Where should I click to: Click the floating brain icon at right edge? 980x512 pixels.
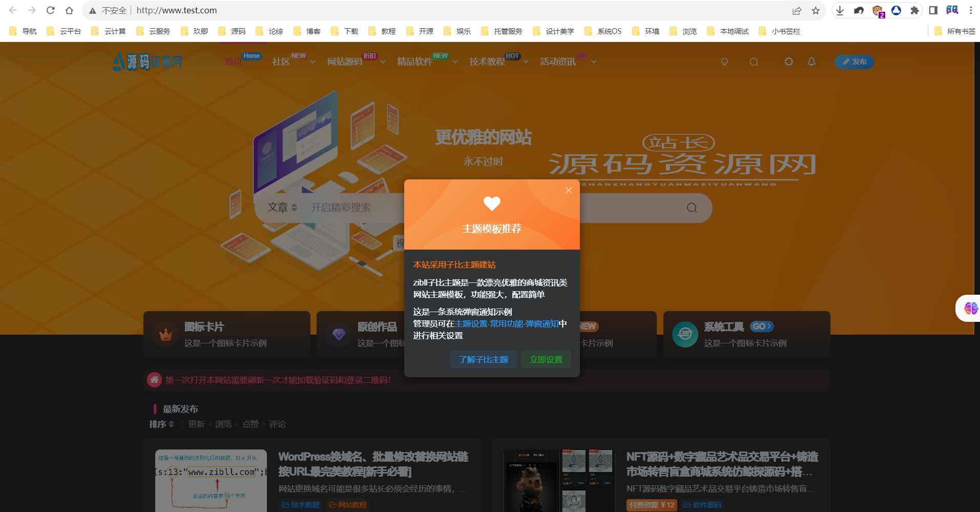tap(970, 308)
